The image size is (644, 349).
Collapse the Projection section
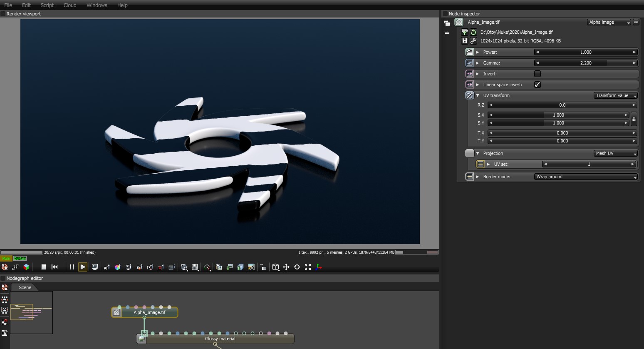click(x=478, y=153)
